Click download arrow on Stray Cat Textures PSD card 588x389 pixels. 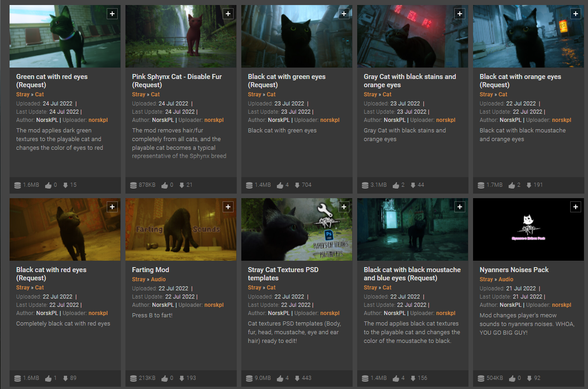coord(297,378)
